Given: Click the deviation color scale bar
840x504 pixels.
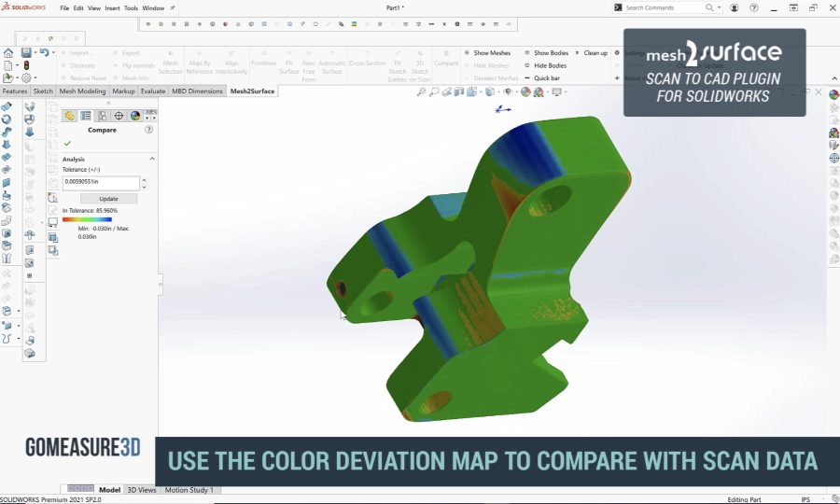Looking at the screenshot, I should (x=87, y=219).
